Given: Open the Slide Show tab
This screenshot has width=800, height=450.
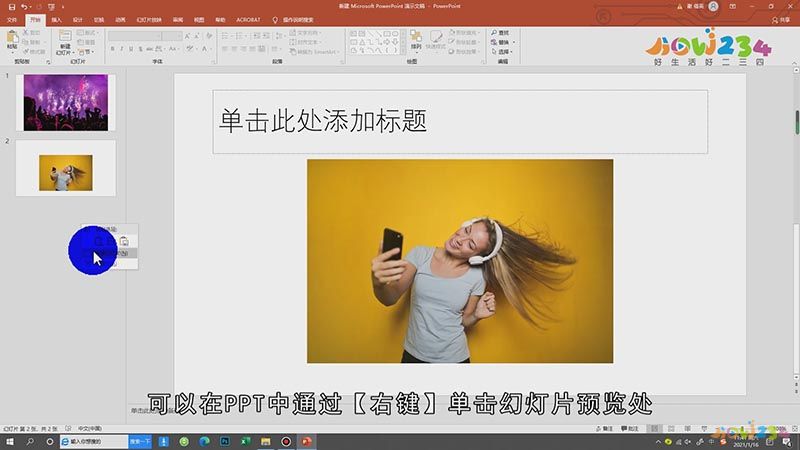Looking at the screenshot, I should point(149,20).
